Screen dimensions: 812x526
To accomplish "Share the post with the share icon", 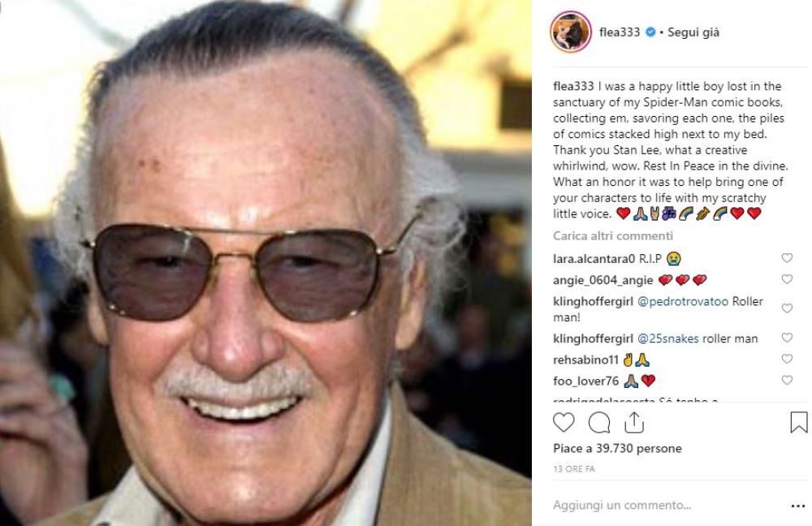I will coord(634,422).
